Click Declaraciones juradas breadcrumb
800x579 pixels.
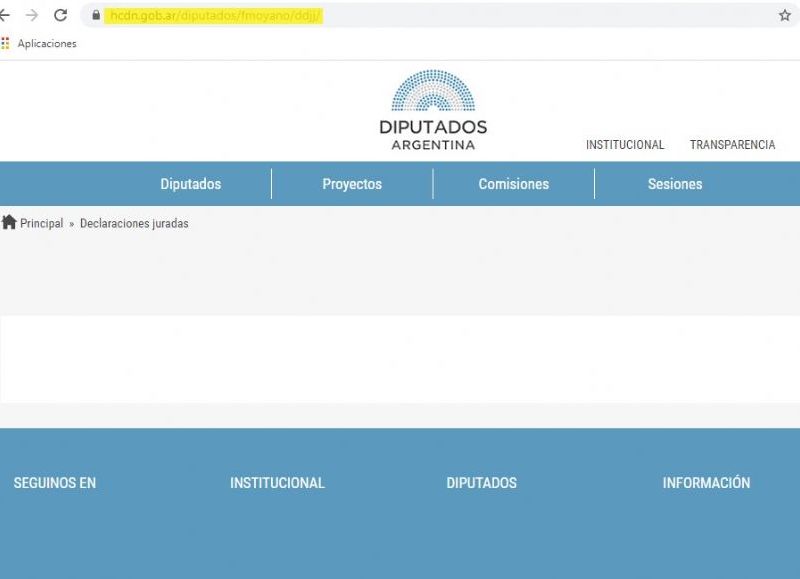click(134, 223)
